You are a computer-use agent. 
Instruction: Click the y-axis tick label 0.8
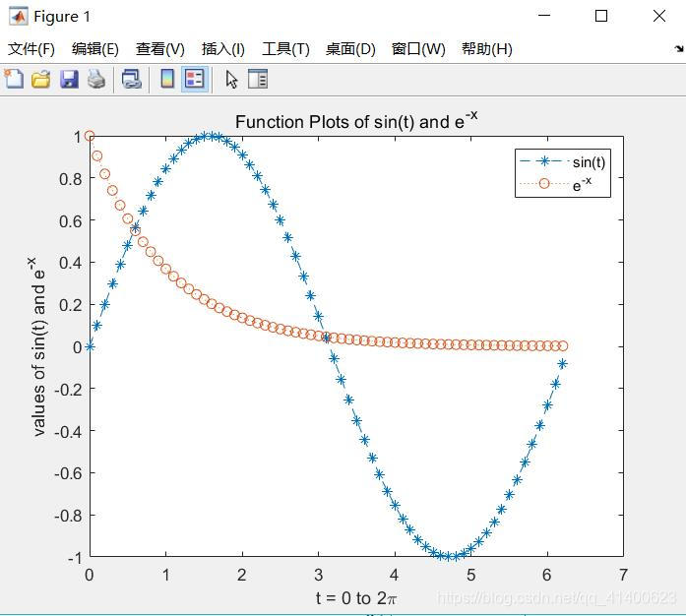pos(71,179)
